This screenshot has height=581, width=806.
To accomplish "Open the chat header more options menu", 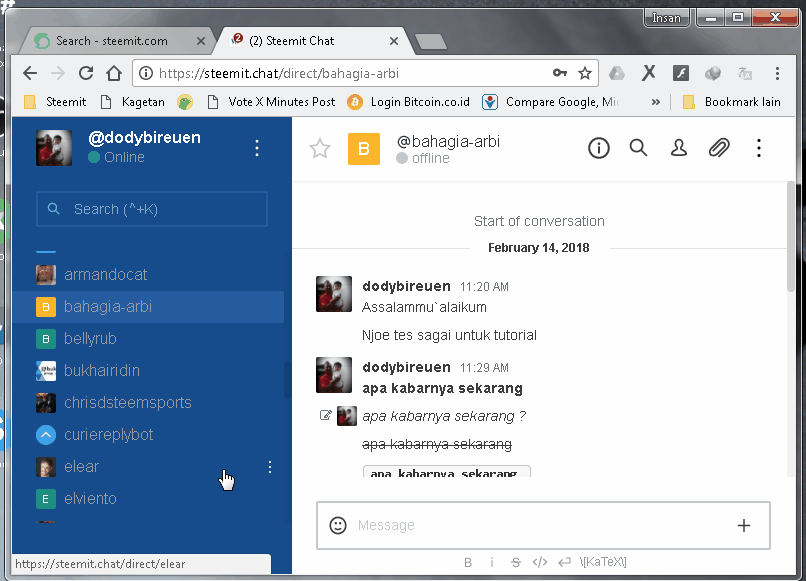I will (759, 148).
